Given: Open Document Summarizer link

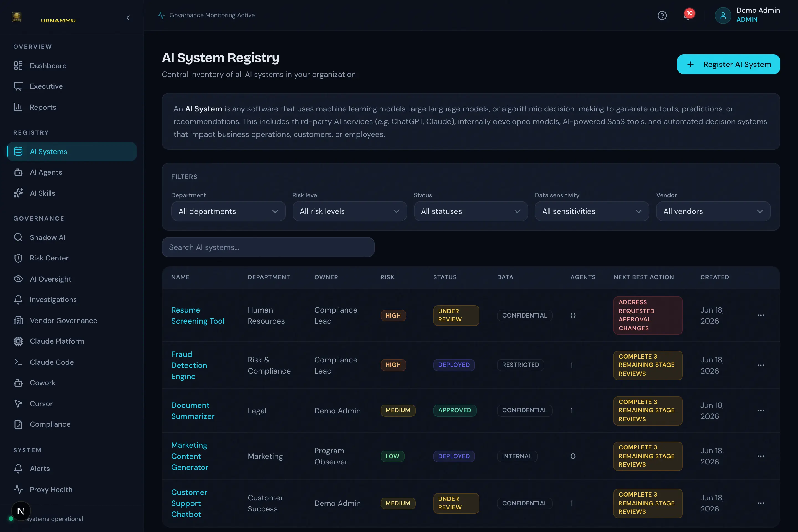Looking at the screenshot, I should pos(193,411).
